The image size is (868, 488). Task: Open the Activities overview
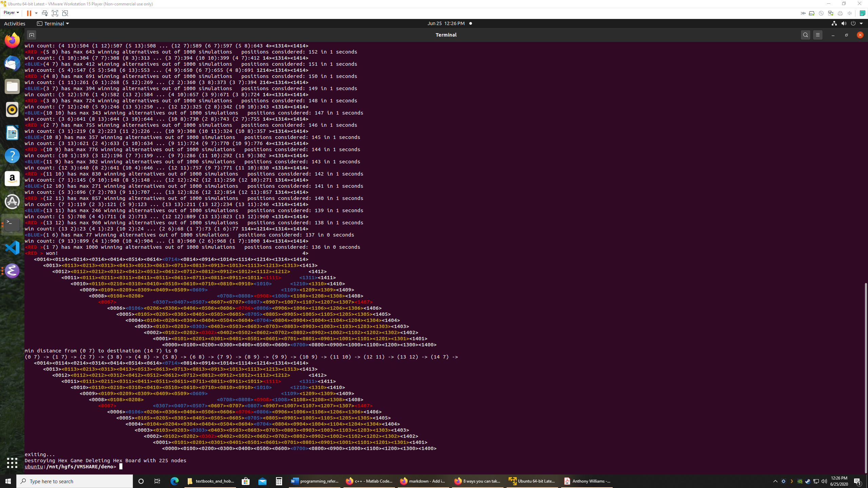coord(15,23)
